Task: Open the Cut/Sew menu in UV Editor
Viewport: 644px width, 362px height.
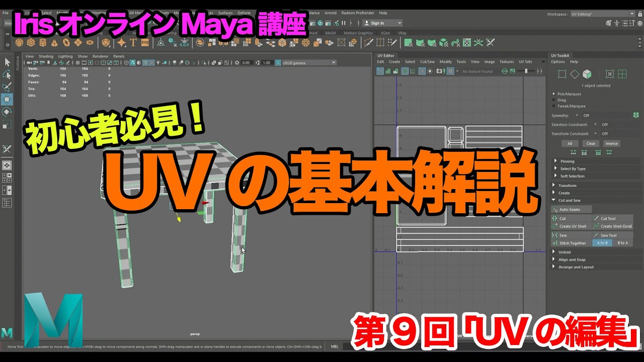Action: point(427,62)
